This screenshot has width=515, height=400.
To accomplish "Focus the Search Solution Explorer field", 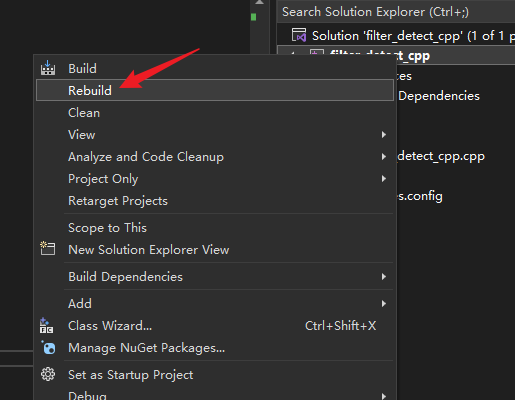I will click(396, 12).
